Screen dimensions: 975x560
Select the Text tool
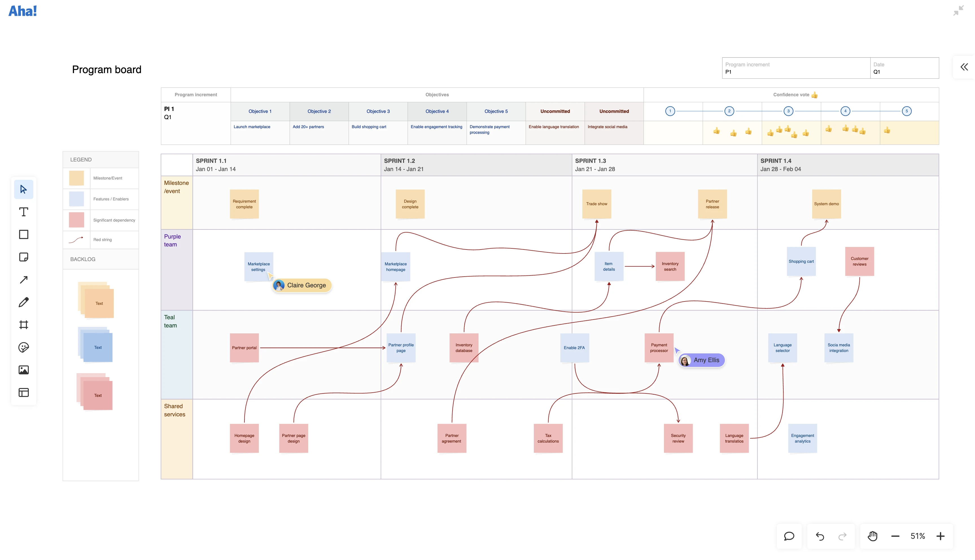(x=24, y=212)
